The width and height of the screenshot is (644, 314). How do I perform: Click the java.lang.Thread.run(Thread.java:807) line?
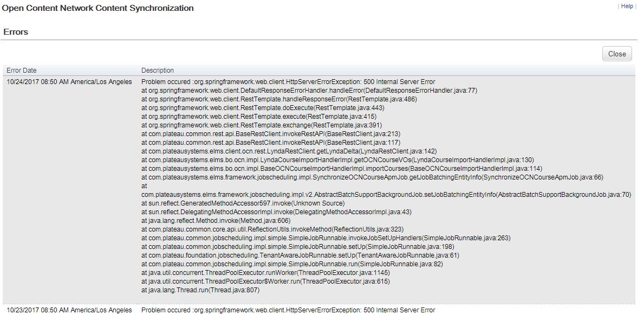click(x=200, y=290)
